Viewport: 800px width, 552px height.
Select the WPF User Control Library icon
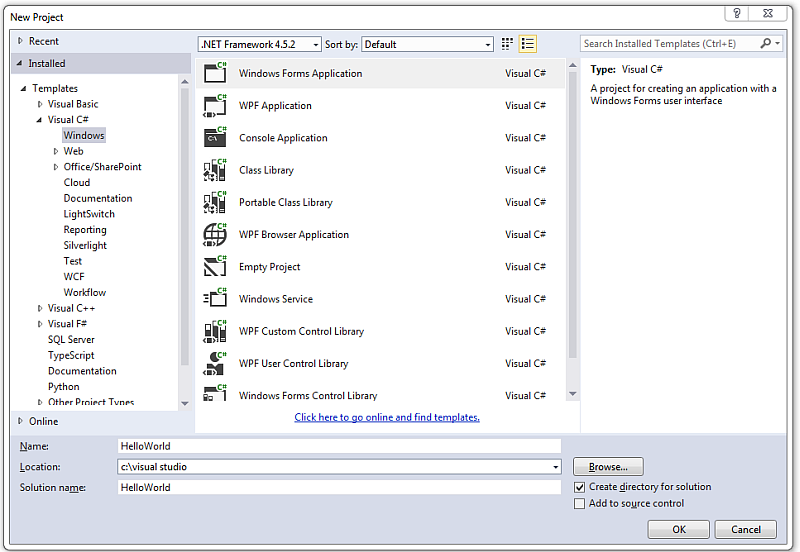coord(215,363)
